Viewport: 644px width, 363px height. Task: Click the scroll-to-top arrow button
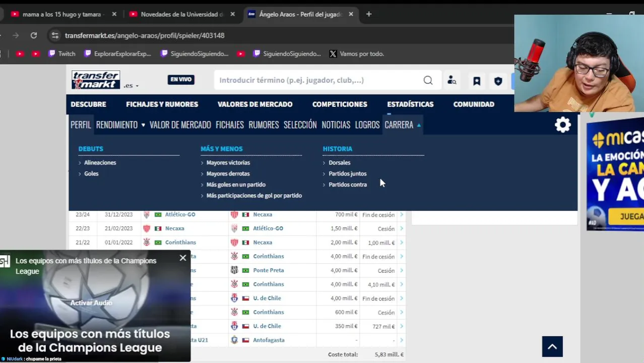coord(552,346)
